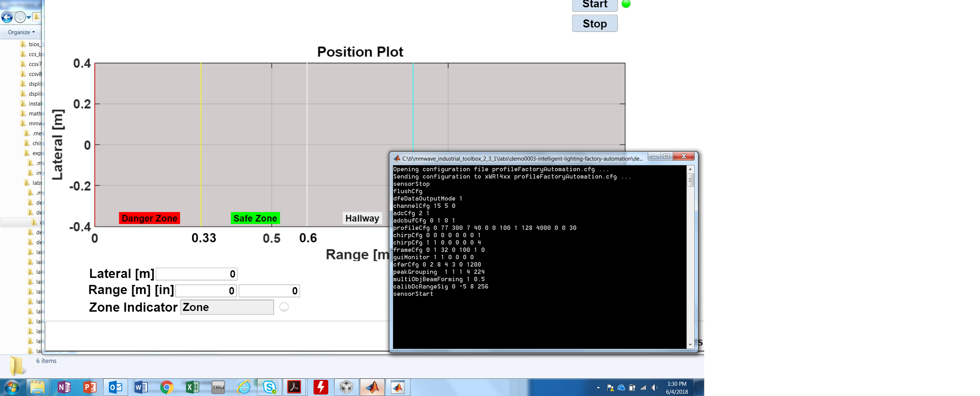The height and width of the screenshot is (396, 980).
Task: Click the Zone Indicator radio circle
Action: 284,307
